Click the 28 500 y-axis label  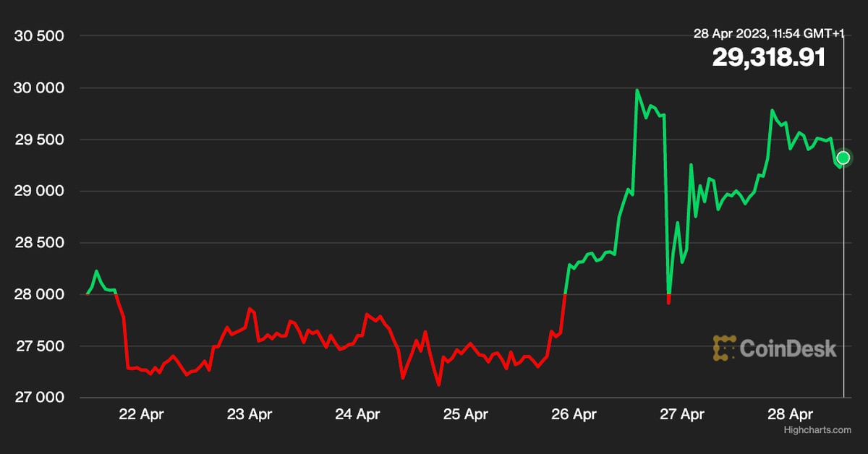pos(40,243)
